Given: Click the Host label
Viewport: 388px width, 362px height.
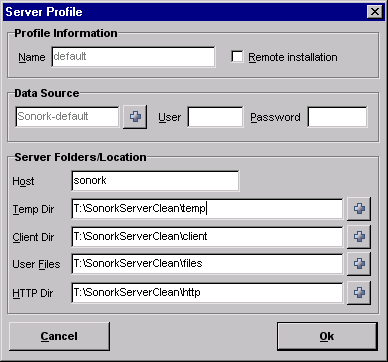Looking at the screenshot, I should coord(23,181).
